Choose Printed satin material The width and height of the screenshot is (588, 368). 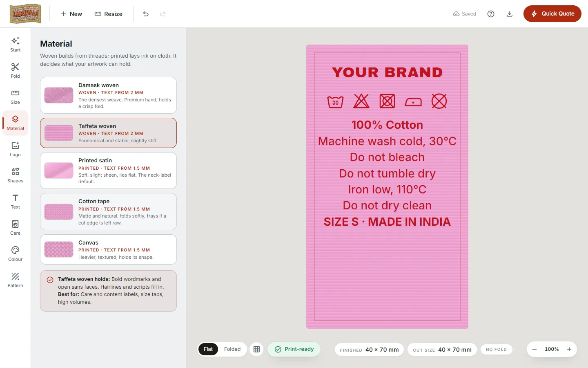pos(108,171)
